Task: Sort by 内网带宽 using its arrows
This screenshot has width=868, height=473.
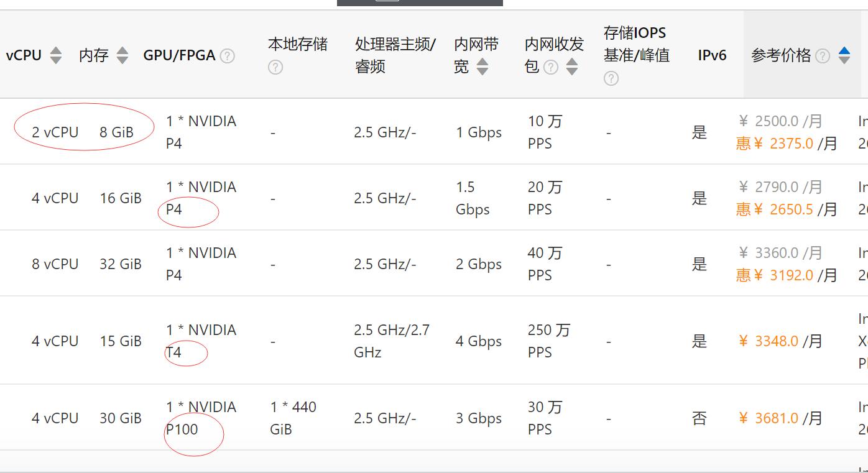Action: tap(482, 67)
